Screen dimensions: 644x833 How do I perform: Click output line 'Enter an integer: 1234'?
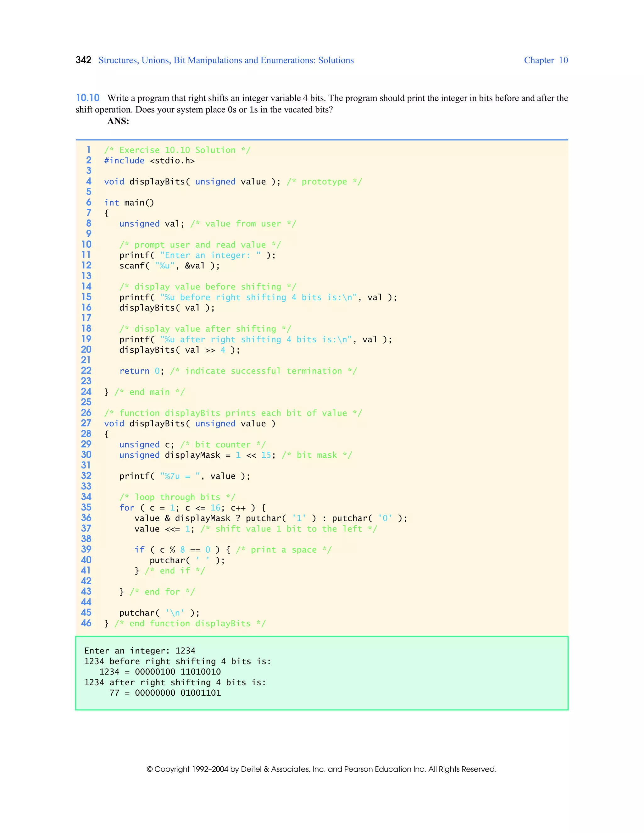pyautogui.click(x=140, y=651)
